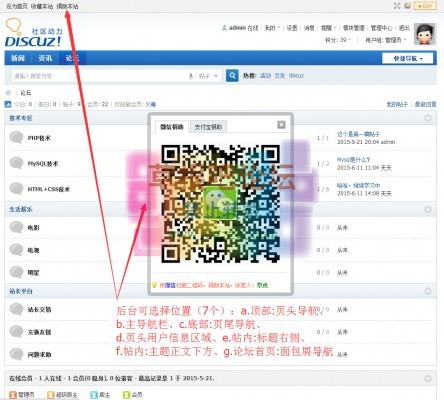Click the 超级版主 legend icon
The image size is (444, 400).
[x=51, y=395]
